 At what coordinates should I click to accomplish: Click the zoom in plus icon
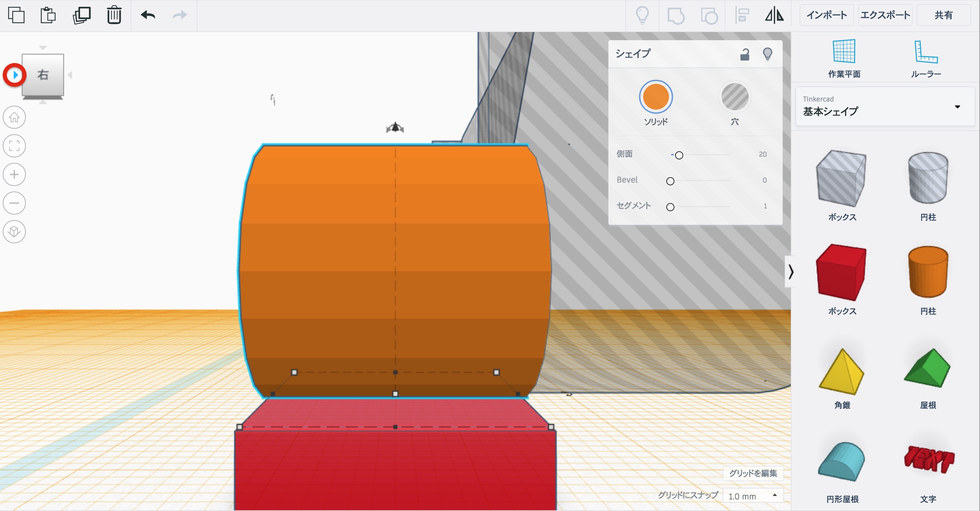(x=14, y=174)
